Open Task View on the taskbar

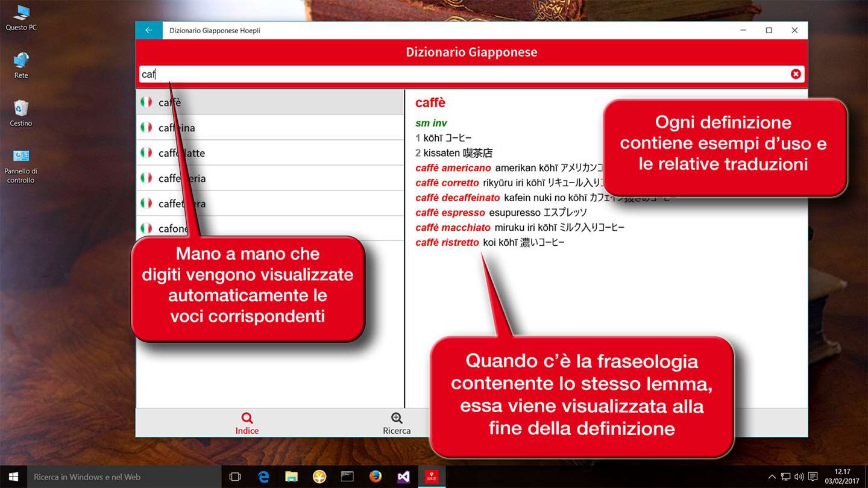(x=235, y=477)
